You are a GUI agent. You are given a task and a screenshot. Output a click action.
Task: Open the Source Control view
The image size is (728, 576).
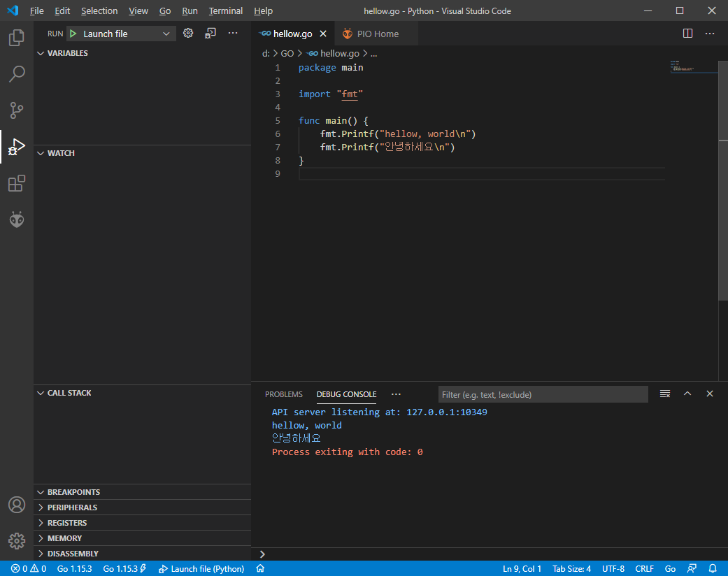(x=17, y=110)
